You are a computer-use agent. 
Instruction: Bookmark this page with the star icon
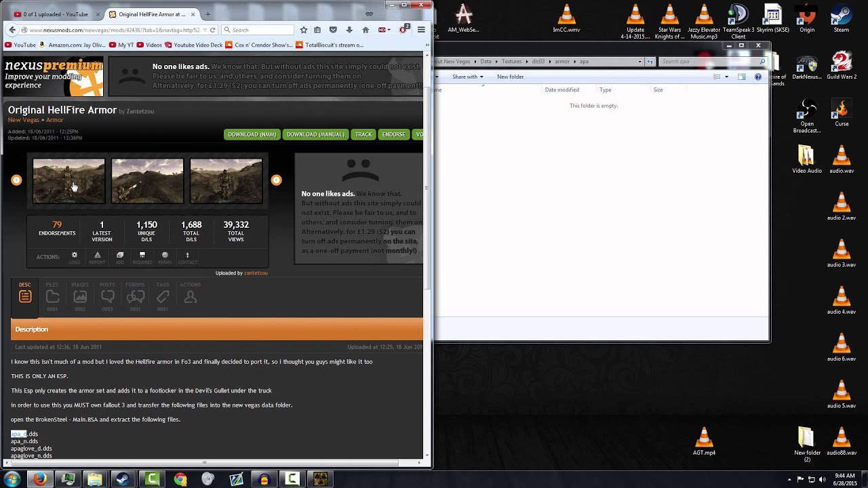point(303,30)
